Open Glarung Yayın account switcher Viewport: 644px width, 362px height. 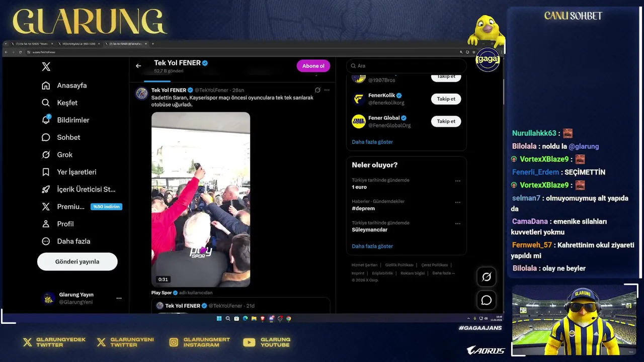pyautogui.click(x=82, y=298)
